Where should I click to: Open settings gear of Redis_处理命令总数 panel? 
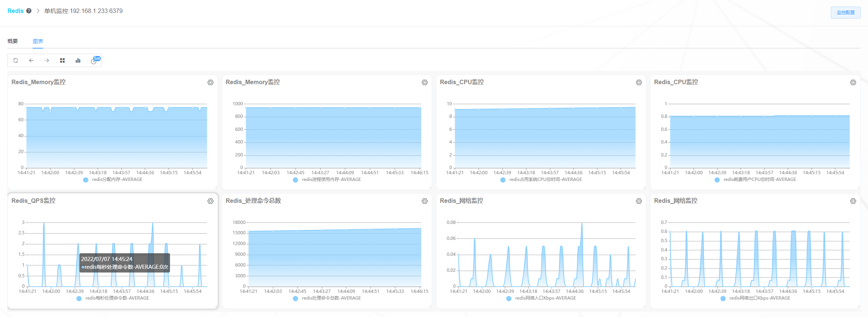click(x=425, y=201)
